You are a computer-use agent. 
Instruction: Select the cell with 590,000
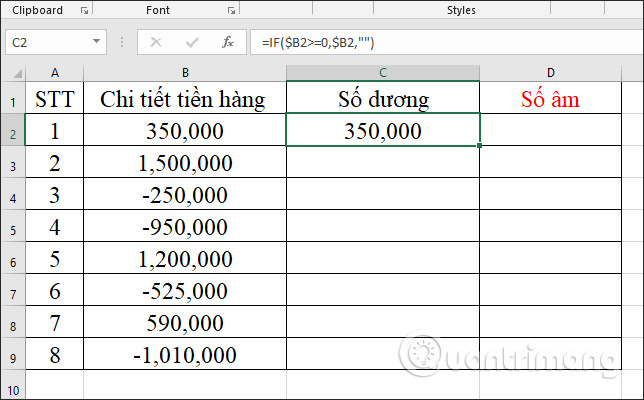click(x=185, y=322)
